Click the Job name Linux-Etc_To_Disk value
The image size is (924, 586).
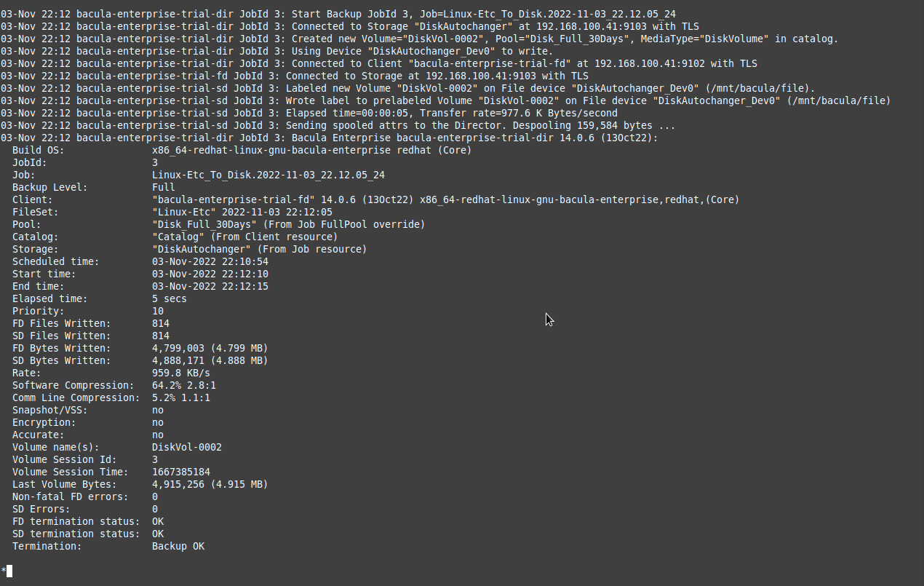[x=268, y=175]
